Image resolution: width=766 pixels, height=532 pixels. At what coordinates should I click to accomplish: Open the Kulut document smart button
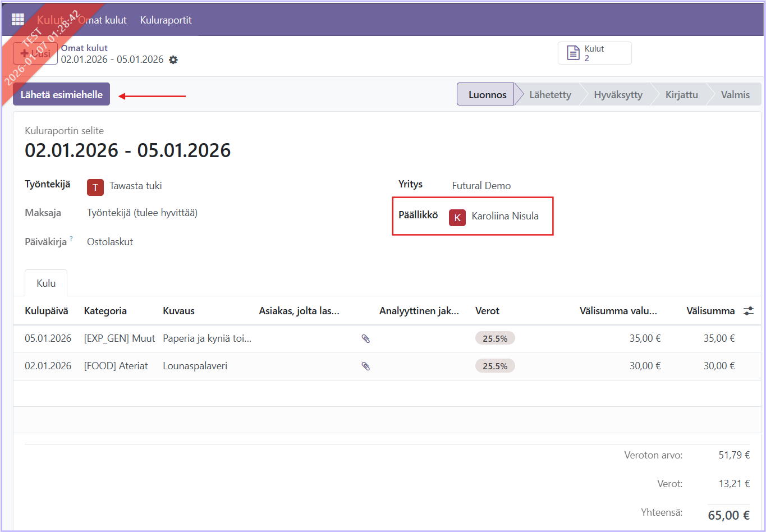(594, 53)
